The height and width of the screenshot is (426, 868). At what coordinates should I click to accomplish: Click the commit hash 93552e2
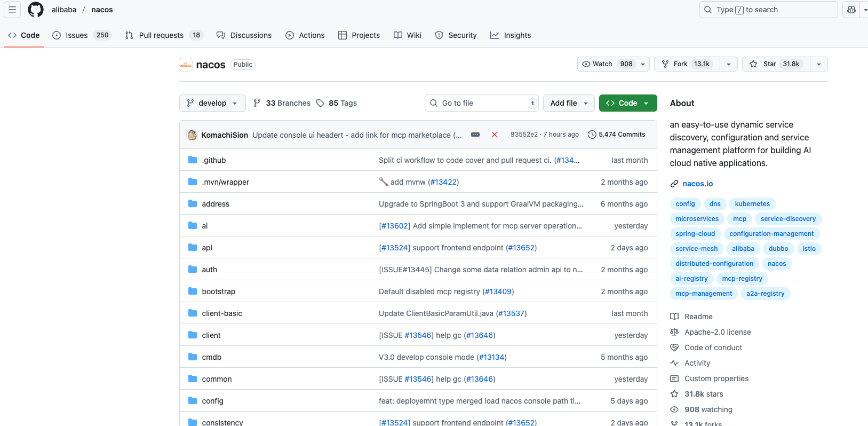(524, 135)
